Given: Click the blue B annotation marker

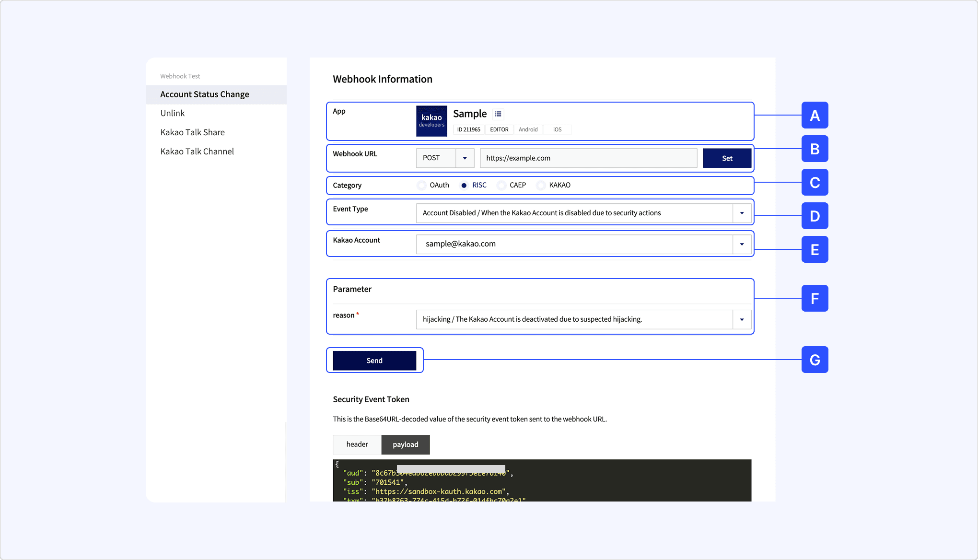Looking at the screenshot, I should pyautogui.click(x=815, y=149).
